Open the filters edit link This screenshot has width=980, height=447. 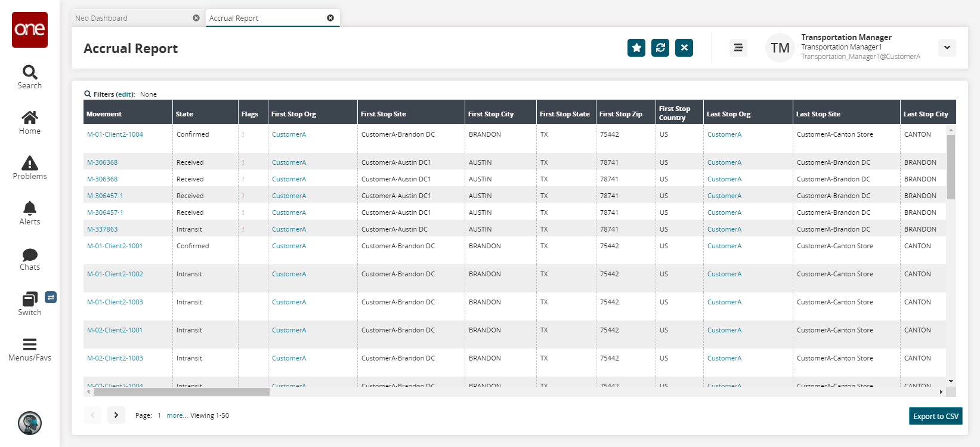coord(124,94)
